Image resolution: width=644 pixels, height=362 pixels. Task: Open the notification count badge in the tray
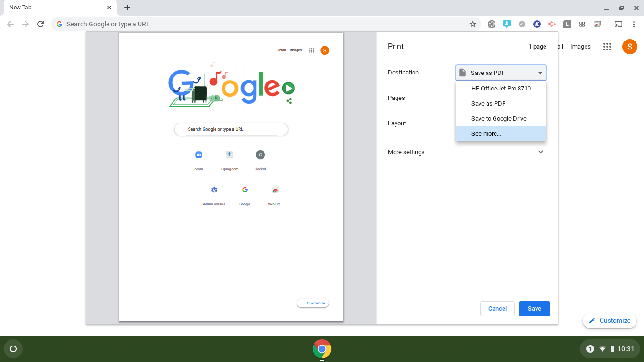pos(590,349)
